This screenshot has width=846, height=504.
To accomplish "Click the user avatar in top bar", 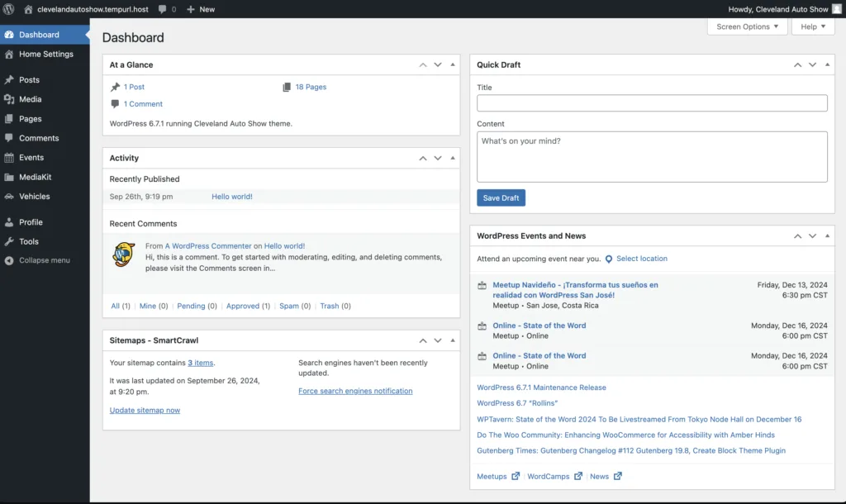I will click(836, 9).
